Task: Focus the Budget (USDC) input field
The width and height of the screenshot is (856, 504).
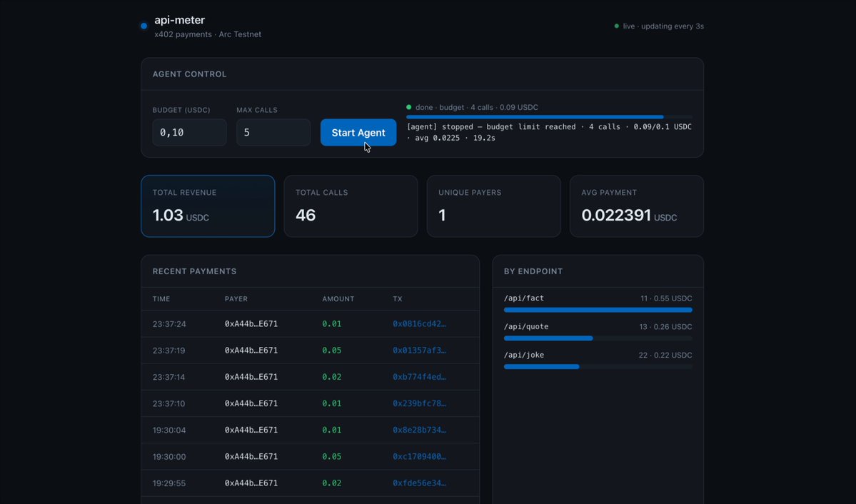Action: pos(189,132)
